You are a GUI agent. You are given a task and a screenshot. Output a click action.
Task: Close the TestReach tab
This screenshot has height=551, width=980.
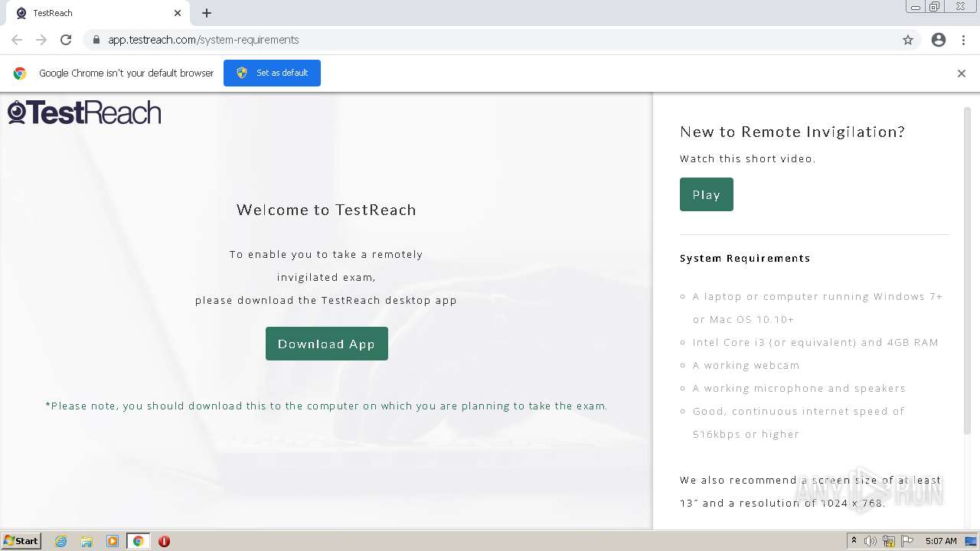(178, 13)
